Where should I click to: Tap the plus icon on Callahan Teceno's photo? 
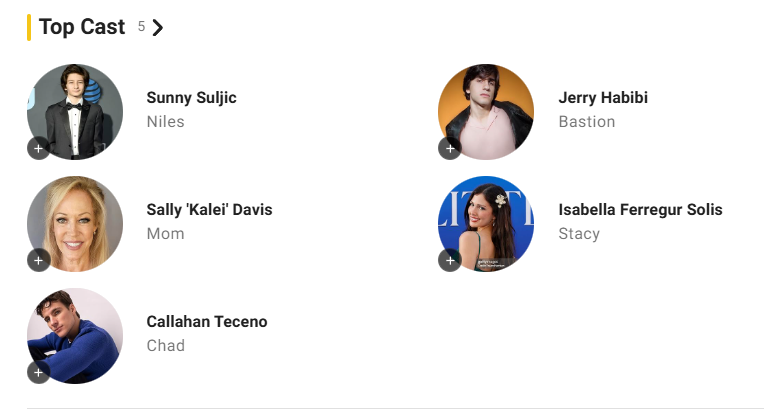coord(38,373)
